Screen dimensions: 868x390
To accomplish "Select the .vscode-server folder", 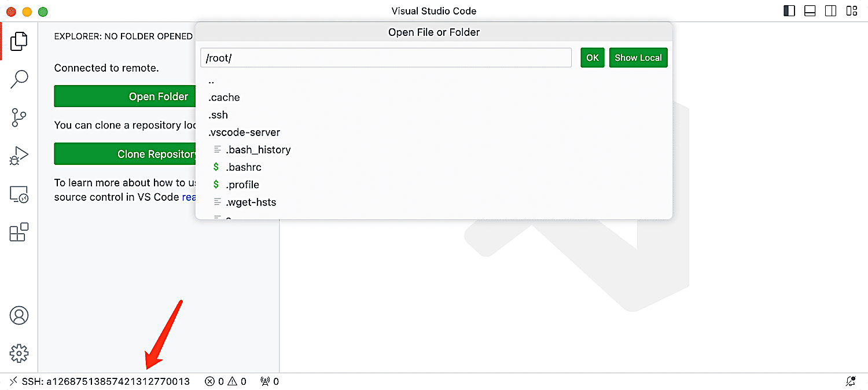I will (x=434, y=133).
